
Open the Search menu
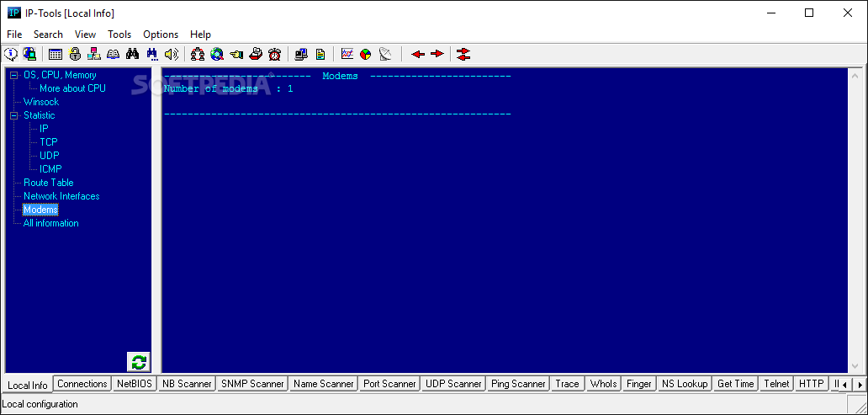coord(48,35)
